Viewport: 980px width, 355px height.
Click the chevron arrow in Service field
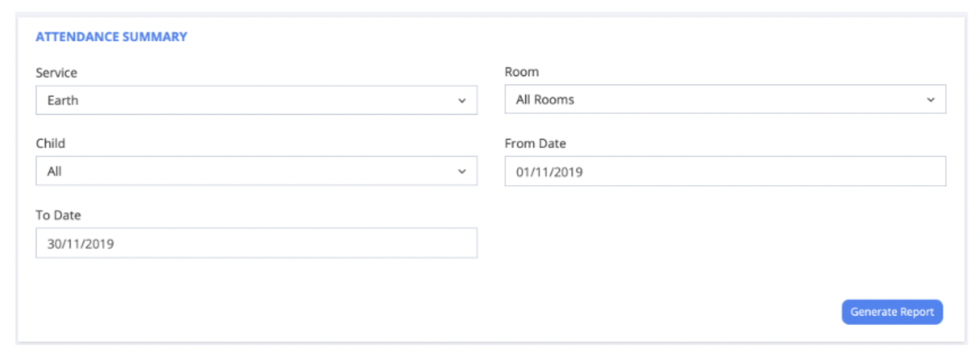462,101
